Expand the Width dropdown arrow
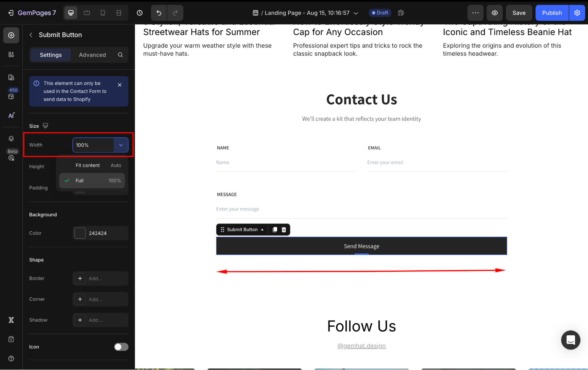 [121, 145]
